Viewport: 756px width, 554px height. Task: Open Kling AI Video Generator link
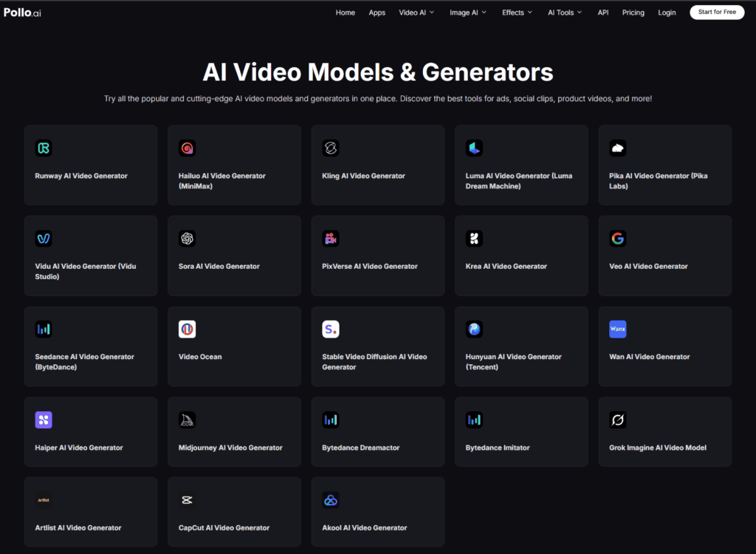[363, 176]
